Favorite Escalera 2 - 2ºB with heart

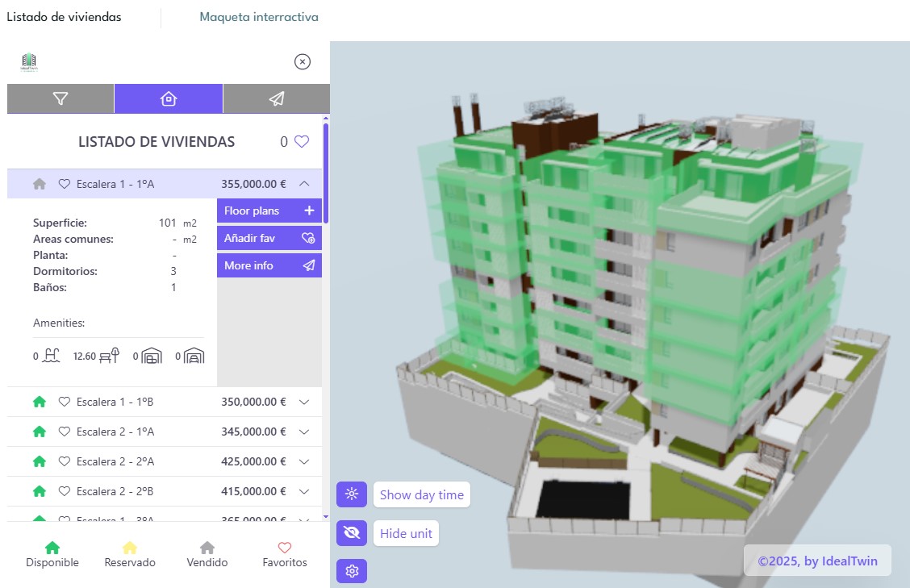(65, 492)
